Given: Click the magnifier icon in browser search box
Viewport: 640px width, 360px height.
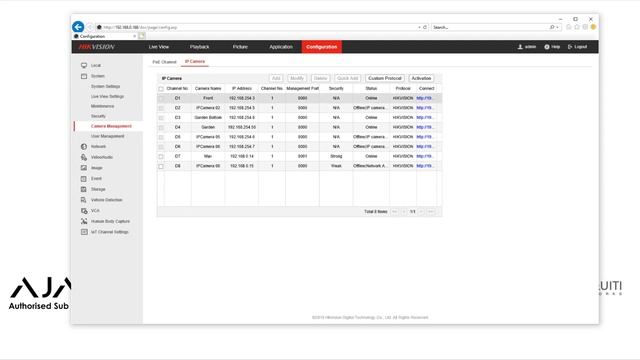Looking at the screenshot, I should [552, 27].
